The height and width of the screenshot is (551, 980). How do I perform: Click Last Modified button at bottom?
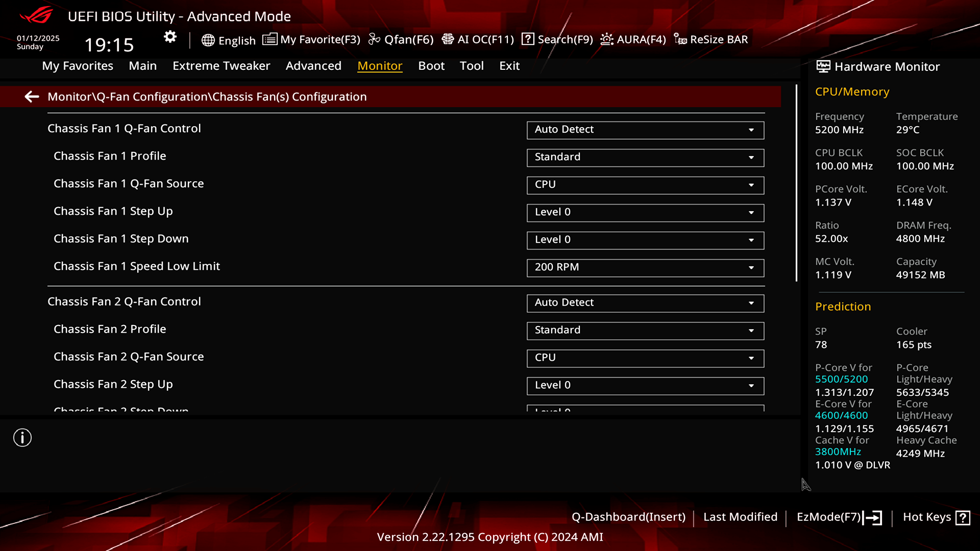tap(741, 517)
